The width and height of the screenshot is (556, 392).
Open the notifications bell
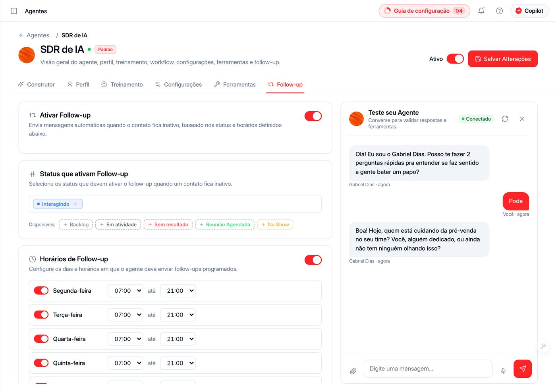coord(481,11)
